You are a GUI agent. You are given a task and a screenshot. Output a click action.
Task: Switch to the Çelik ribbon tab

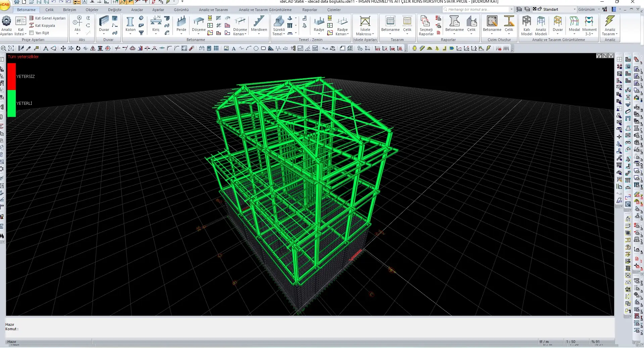click(49, 10)
